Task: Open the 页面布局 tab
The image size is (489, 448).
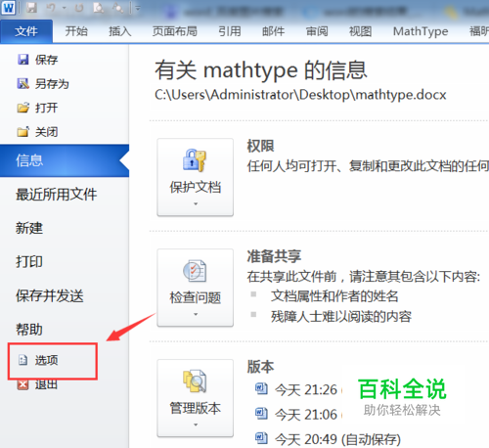Action: tap(175, 31)
